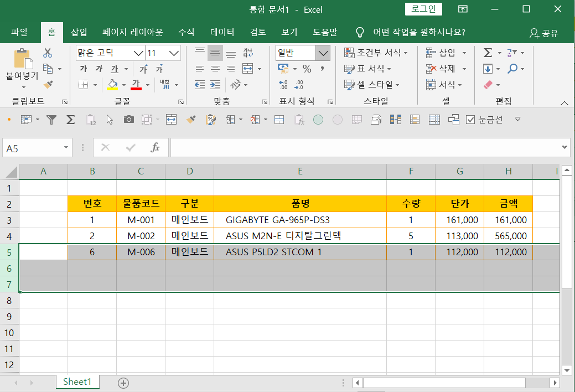Select cell containing GIGABYTE GA-965P-DS3
Image resolution: width=575 pixels, height=392 pixels.
coord(300,220)
